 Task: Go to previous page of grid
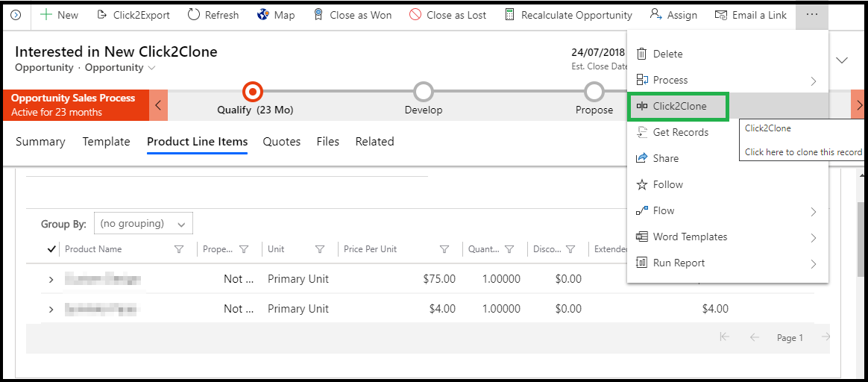coord(754,337)
